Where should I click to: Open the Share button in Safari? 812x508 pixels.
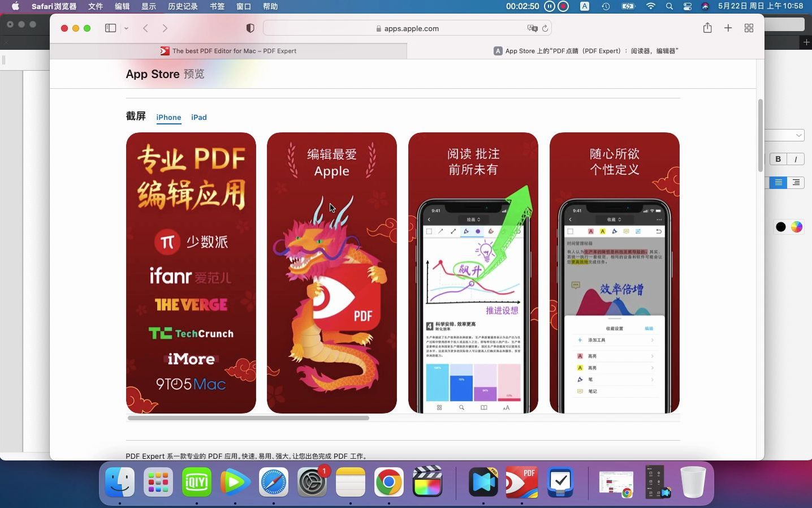click(707, 28)
